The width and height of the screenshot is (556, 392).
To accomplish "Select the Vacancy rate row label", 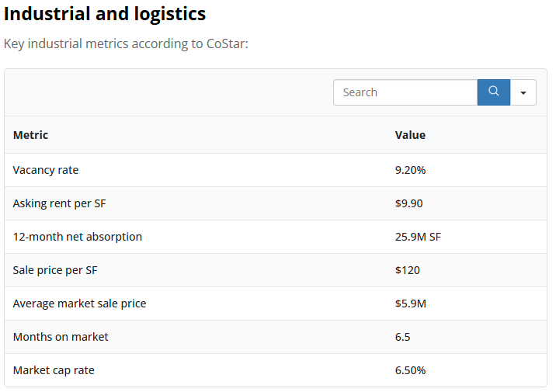I will (x=46, y=170).
